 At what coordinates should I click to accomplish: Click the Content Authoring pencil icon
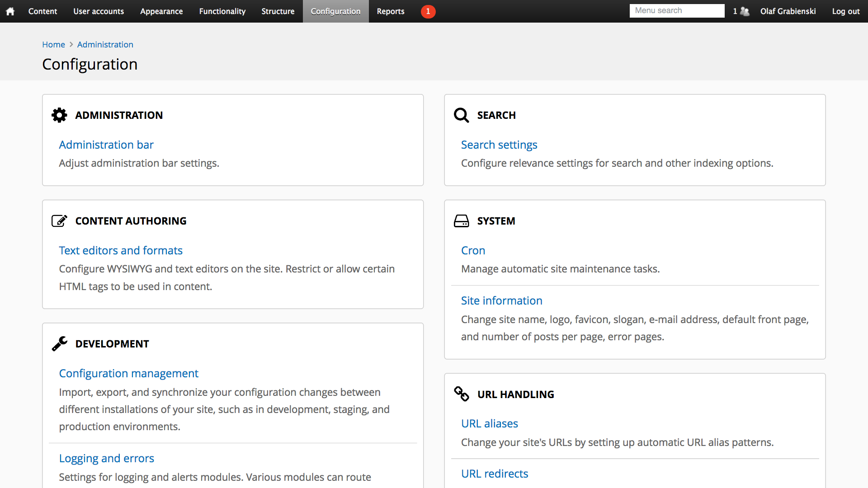(59, 221)
